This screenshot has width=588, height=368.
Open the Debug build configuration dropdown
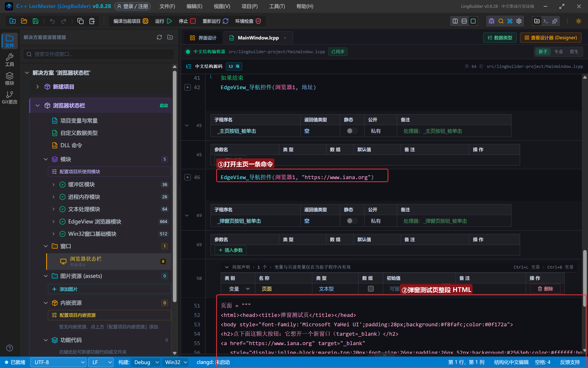146,362
